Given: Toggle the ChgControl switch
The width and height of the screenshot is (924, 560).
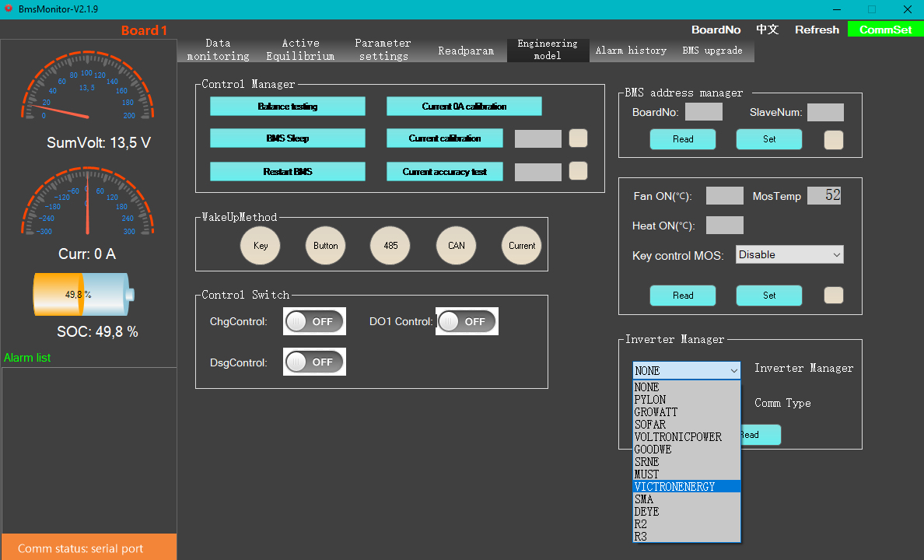Looking at the screenshot, I should coord(314,321).
